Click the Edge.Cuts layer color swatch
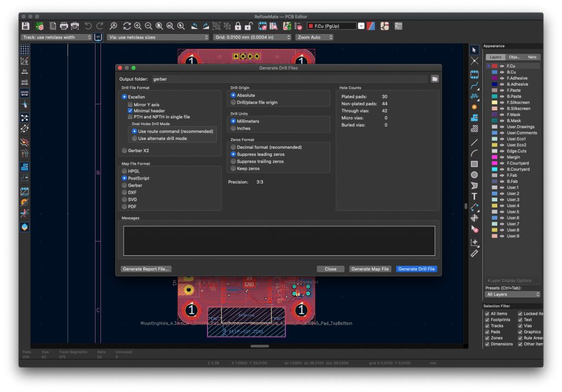 [x=494, y=151]
